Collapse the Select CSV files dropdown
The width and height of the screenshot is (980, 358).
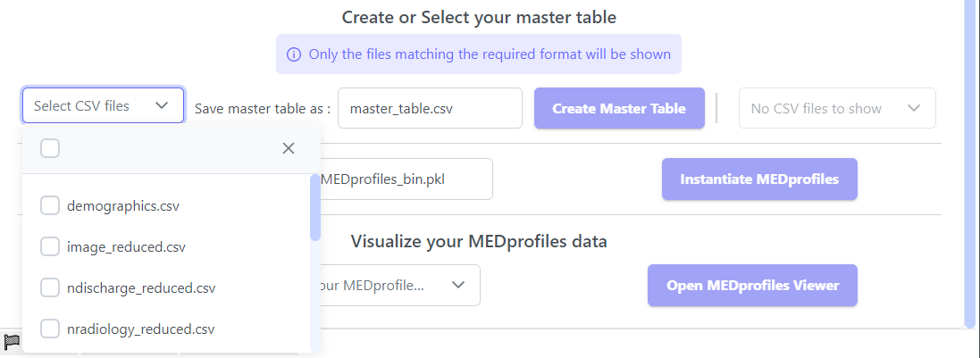162,105
